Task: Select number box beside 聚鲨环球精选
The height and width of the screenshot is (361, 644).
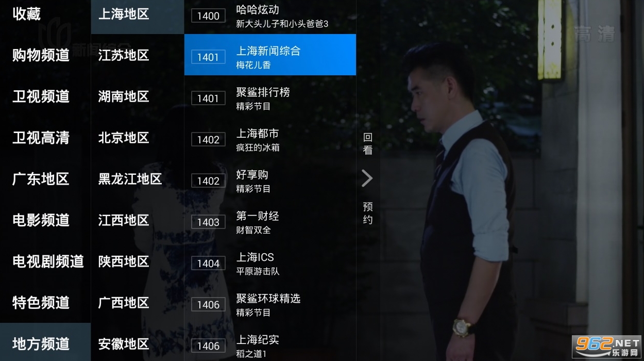Action: [208, 305]
